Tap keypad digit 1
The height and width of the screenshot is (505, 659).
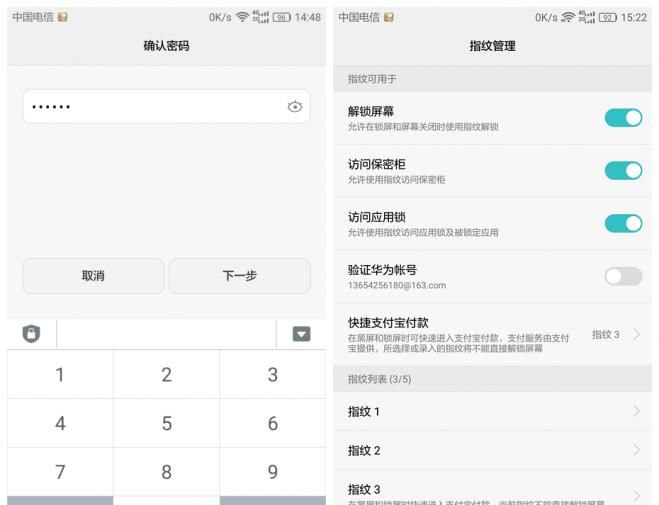60,374
